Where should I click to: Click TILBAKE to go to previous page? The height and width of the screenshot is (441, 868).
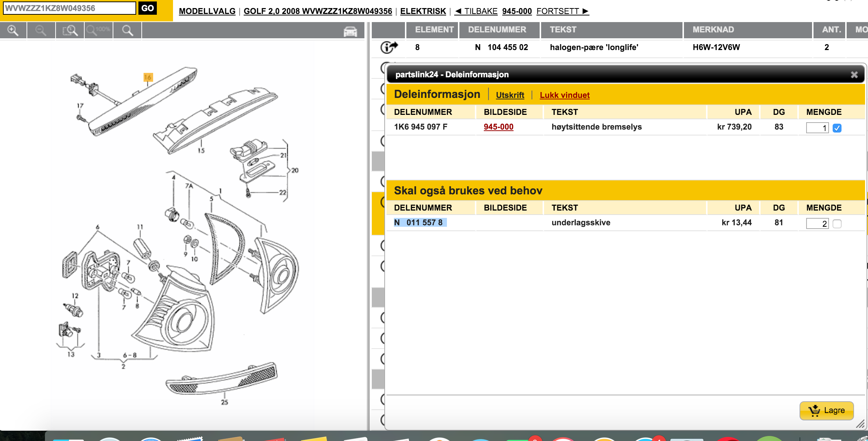476,11
